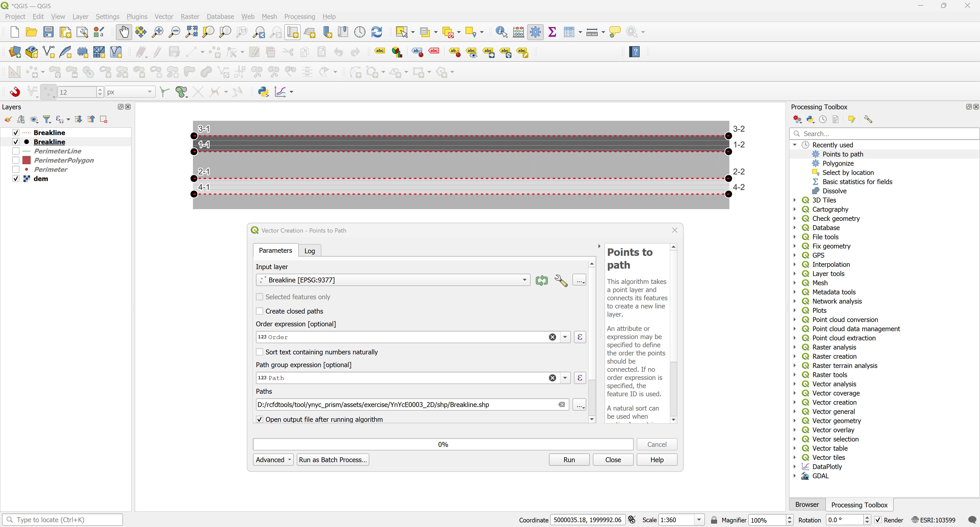Open the Processing menu
980x527 pixels.
(299, 16)
